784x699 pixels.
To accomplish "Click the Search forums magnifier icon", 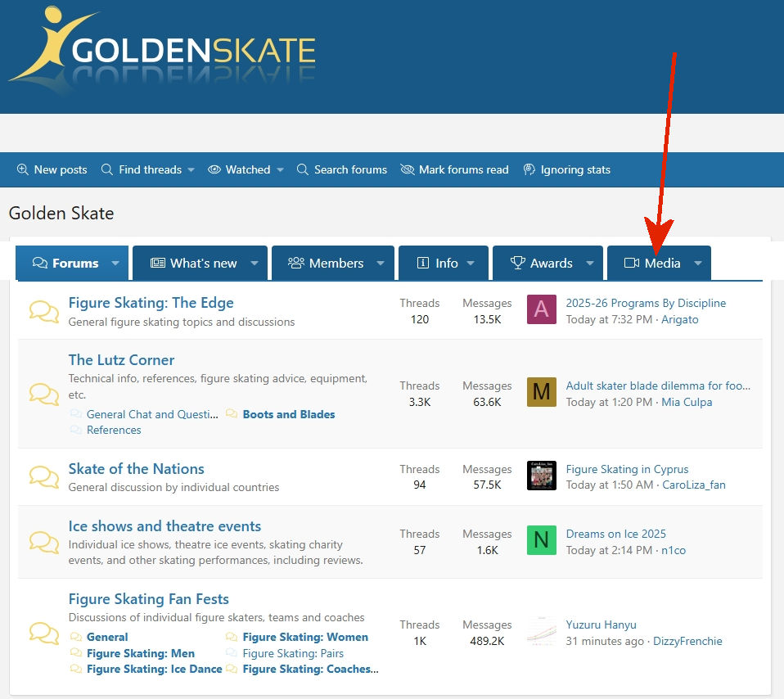I will (303, 169).
